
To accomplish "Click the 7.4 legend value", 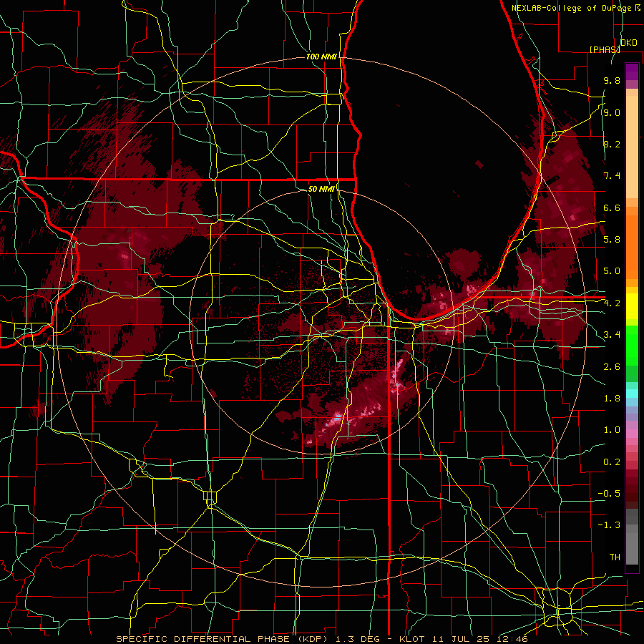I will (612, 176).
